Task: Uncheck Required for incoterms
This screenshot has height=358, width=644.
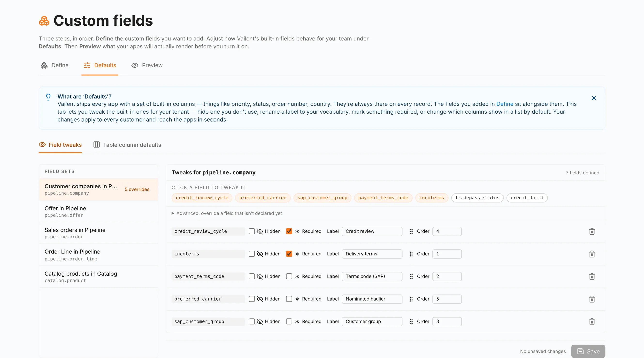Action: [289, 254]
